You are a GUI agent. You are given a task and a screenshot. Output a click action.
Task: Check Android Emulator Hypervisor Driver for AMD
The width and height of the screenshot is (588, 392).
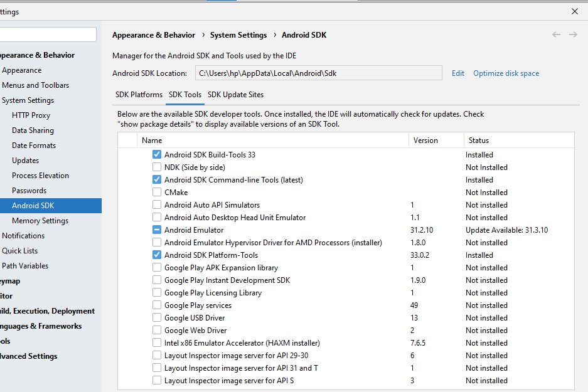[x=157, y=243]
